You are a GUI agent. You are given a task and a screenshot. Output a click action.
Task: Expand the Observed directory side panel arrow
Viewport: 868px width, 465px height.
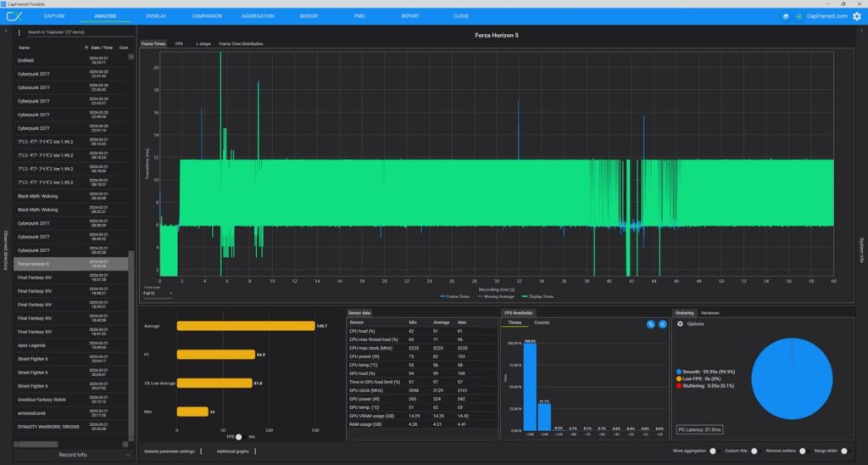6,31
